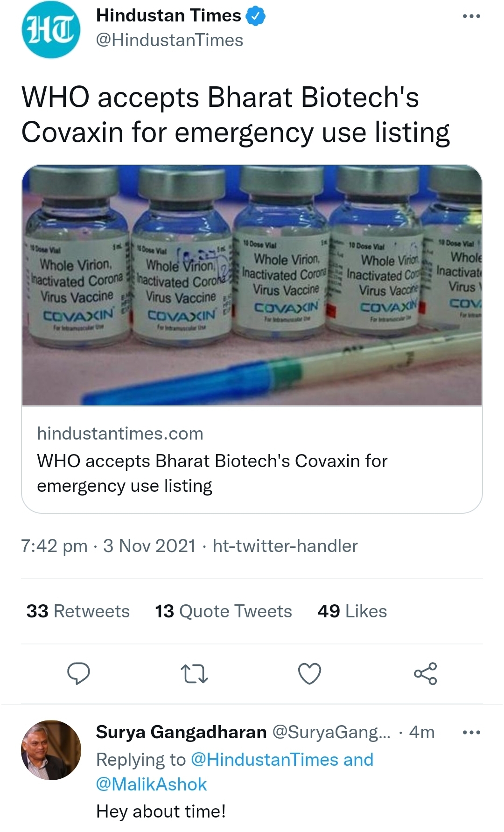Viewport: 504px width, 832px height.
Task: Open the tweet's three-dot more menu
Action: click(471, 16)
